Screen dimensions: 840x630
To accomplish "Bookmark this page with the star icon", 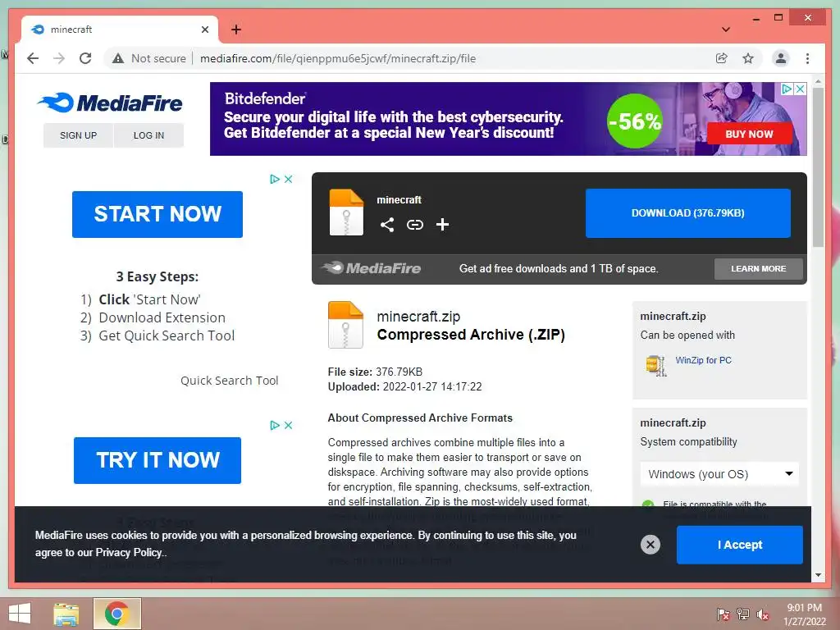I will pyautogui.click(x=748, y=58).
